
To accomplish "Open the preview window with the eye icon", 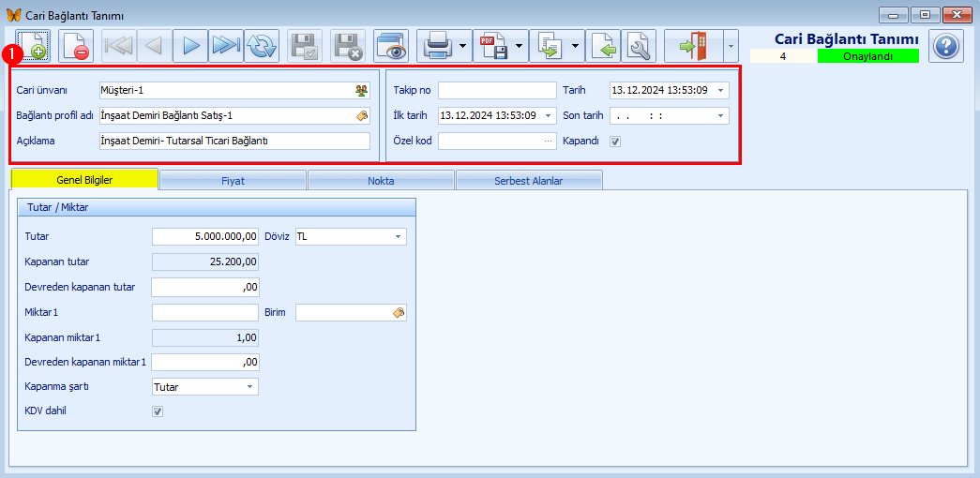I will click(391, 46).
